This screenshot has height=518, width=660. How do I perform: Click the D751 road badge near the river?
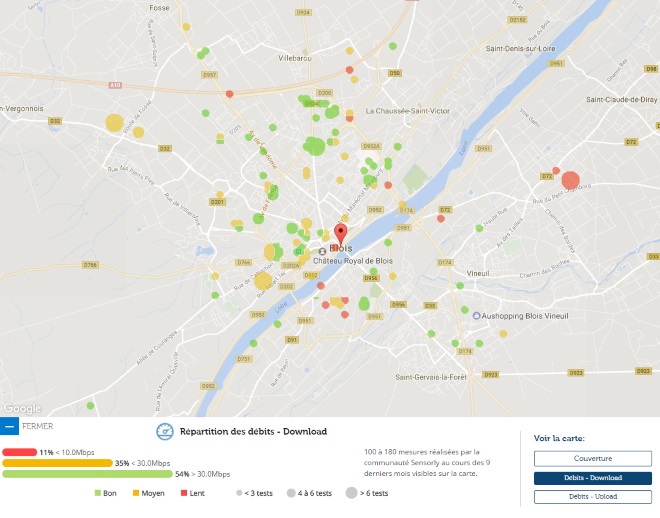(244, 359)
